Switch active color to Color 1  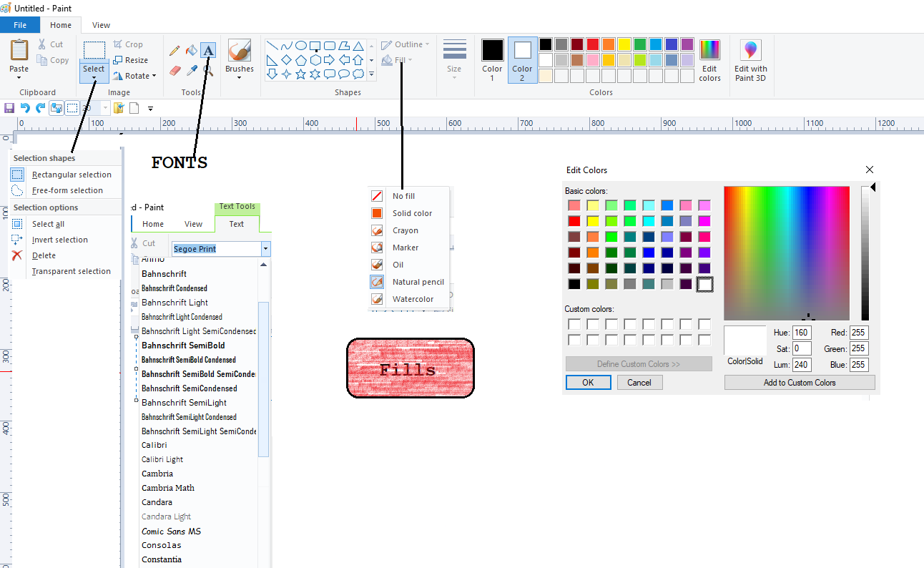pos(492,60)
